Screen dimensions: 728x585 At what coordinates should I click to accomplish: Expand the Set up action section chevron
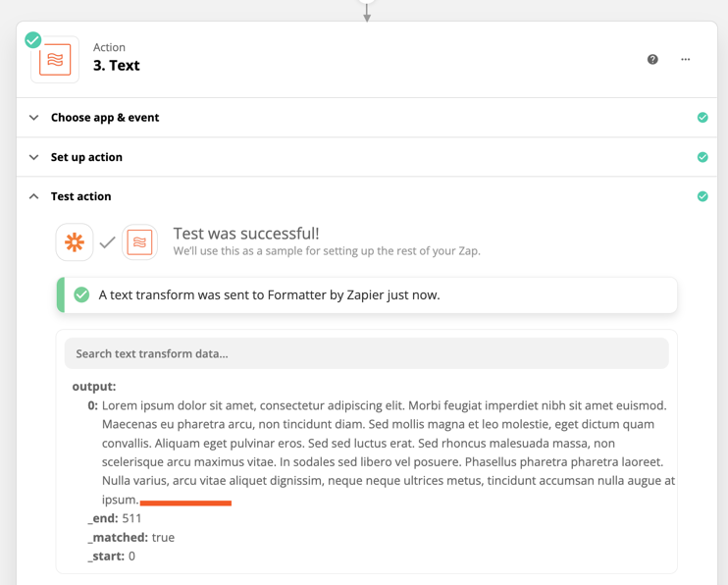(34, 157)
